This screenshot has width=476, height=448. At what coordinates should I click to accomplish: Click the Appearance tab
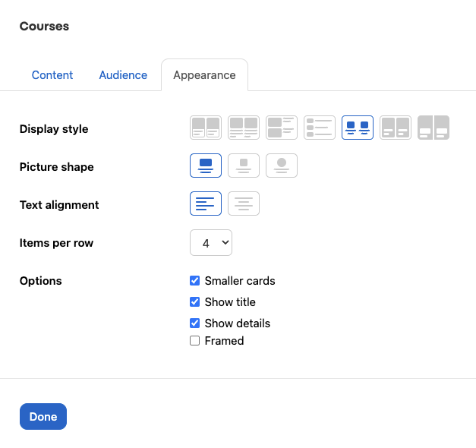click(x=204, y=75)
